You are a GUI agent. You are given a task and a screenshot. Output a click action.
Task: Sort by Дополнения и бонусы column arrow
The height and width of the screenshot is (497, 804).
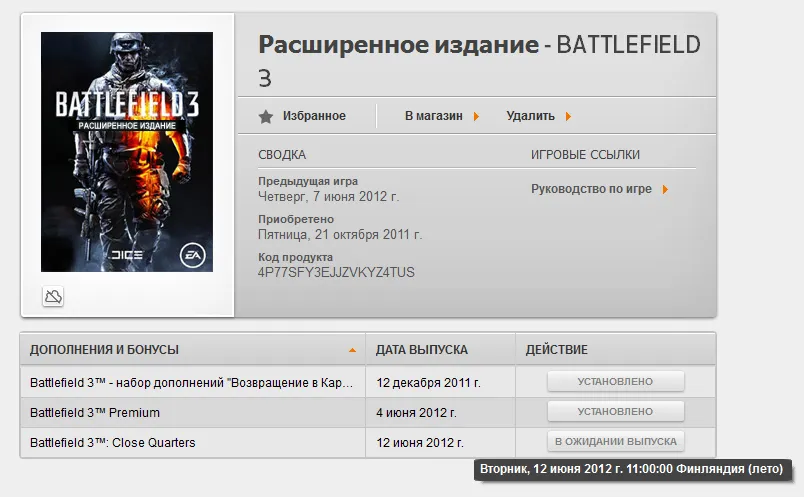[x=352, y=350]
